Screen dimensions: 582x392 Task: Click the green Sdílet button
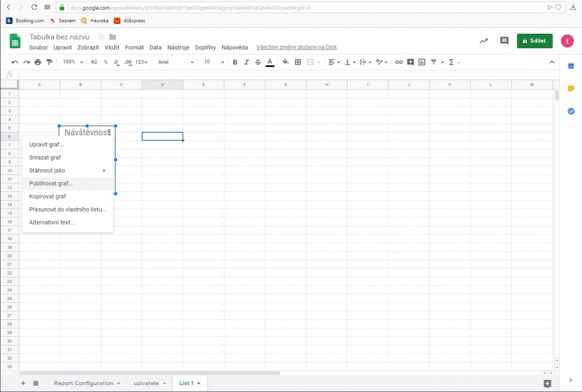(534, 41)
